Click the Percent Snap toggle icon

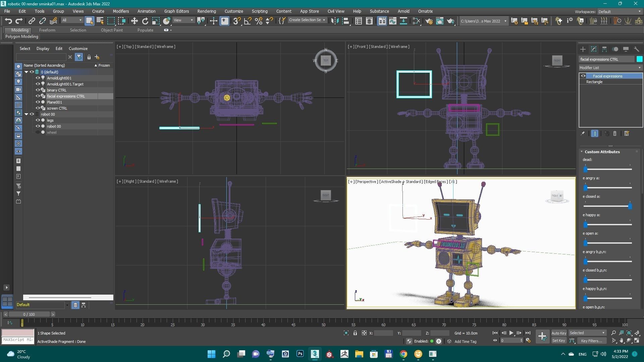pyautogui.click(x=258, y=21)
